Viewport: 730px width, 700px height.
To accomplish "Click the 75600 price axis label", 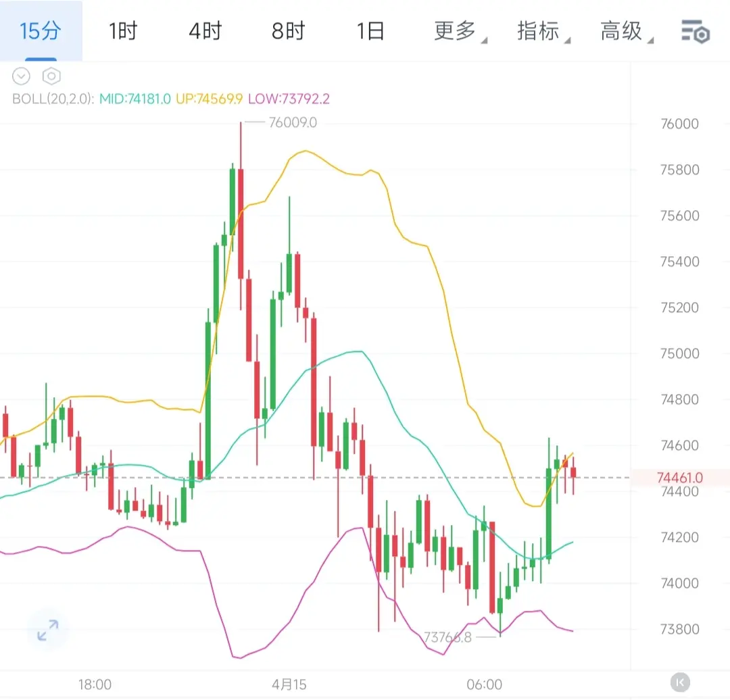I will click(x=680, y=216).
